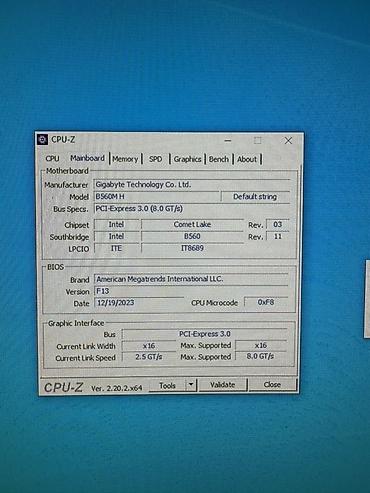Open the Memory tab
370x493 pixels.
pyautogui.click(x=125, y=159)
